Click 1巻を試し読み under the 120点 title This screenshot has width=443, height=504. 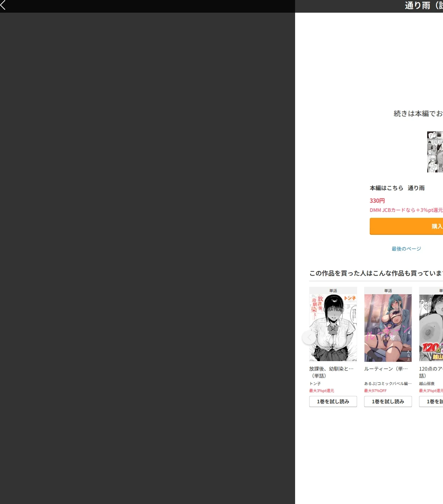pos(431,402)
